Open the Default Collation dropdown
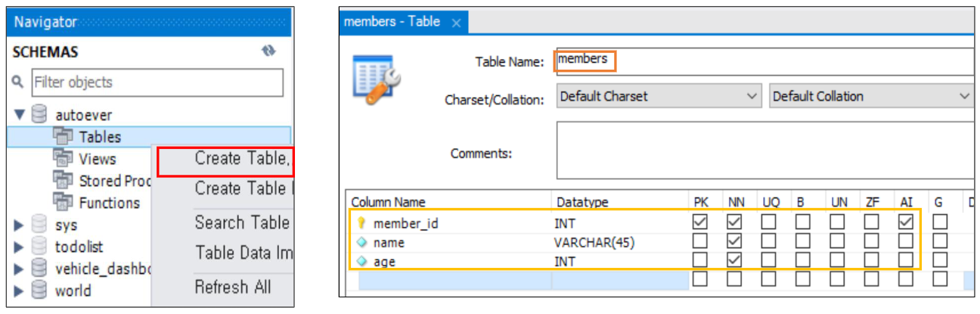 coord(870,96)
